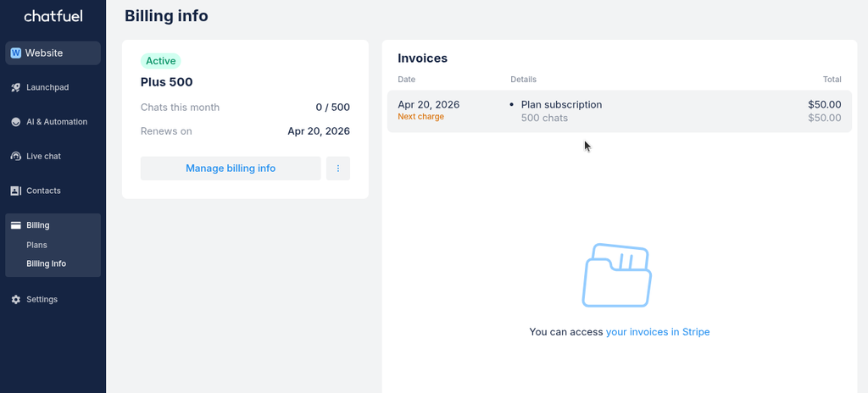Image resolution: width=868 pixels, height=393 pixels.
Task: Click the Chatfuel logo
Action: pyautogui.click(x=53, y=16)
